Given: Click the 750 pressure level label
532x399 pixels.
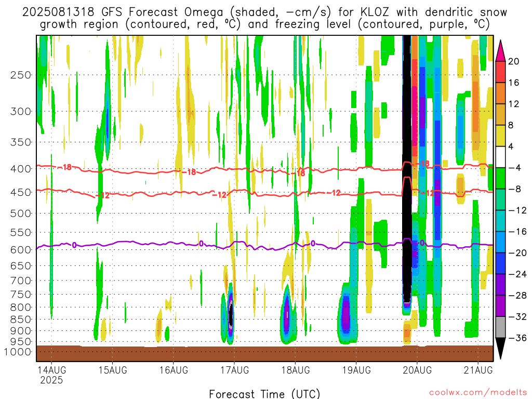Looking at the screenshot, I should point(21,294).
